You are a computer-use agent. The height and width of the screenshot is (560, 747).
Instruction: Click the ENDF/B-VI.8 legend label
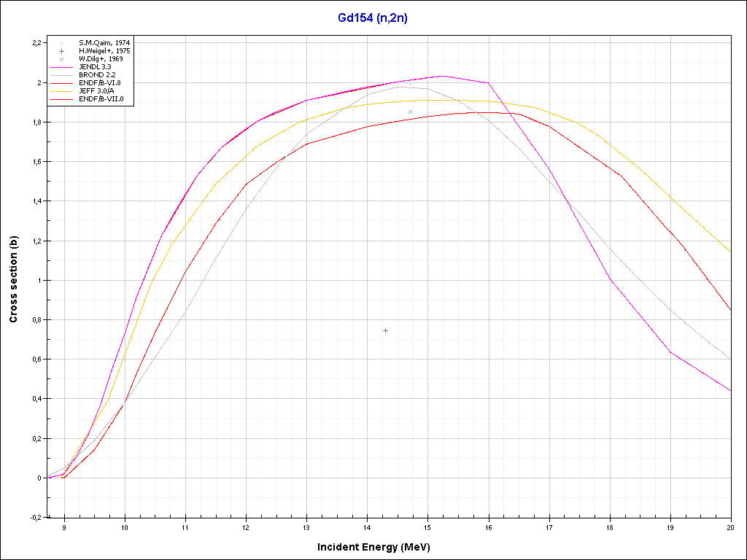click(101, 82)
